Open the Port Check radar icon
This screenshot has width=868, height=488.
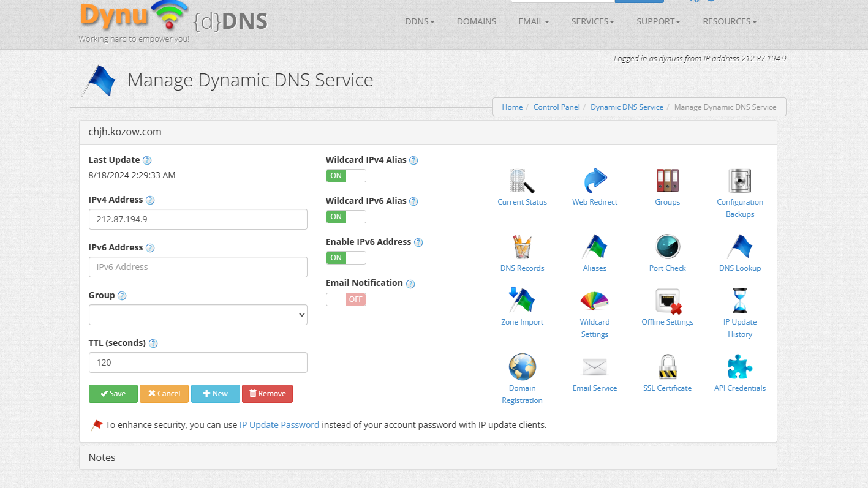pyautogui.click(x=667, y=247)
